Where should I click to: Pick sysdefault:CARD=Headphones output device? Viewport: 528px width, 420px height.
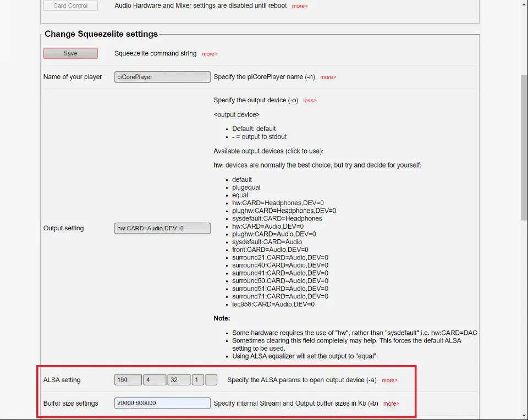[277, 218]
